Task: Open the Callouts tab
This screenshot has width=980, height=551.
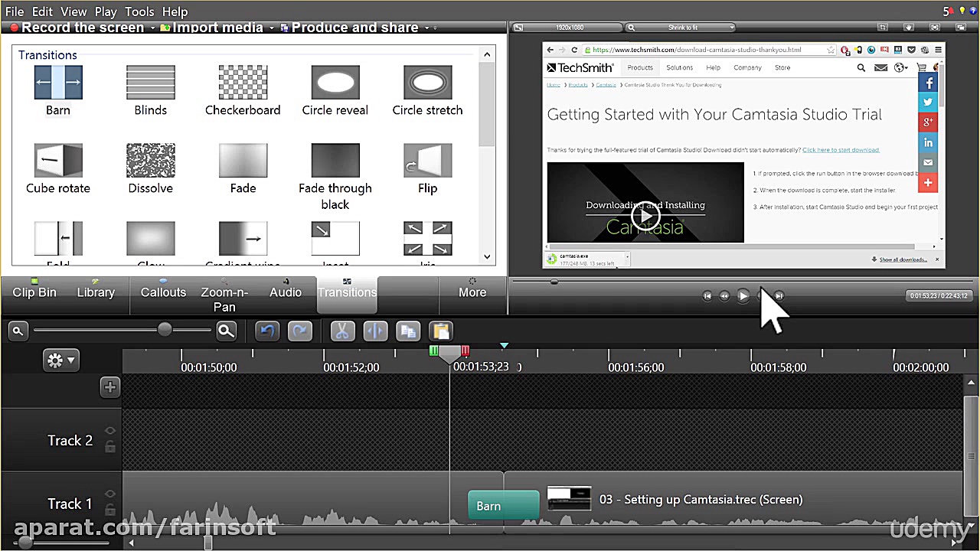Action: [x=163, y=292]
